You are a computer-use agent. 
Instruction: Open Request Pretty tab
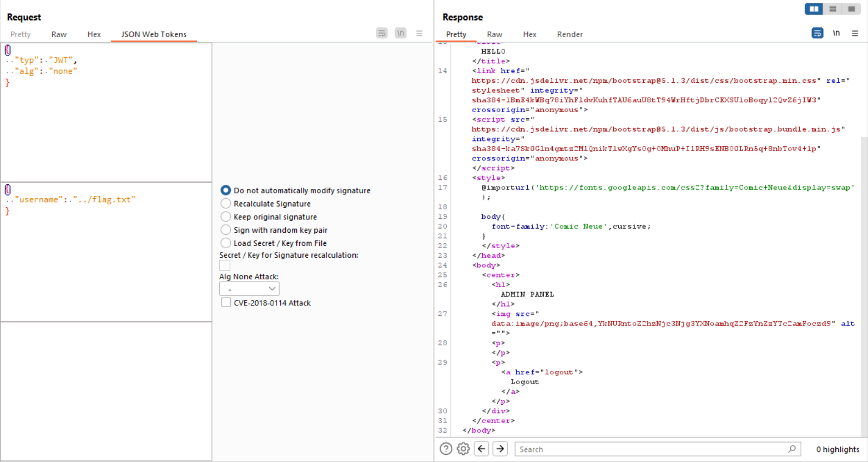[21, 34]
